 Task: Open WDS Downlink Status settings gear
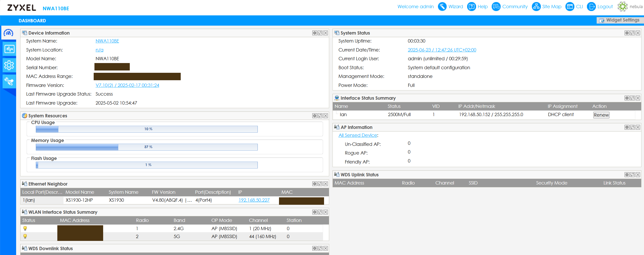click(315, 248)
